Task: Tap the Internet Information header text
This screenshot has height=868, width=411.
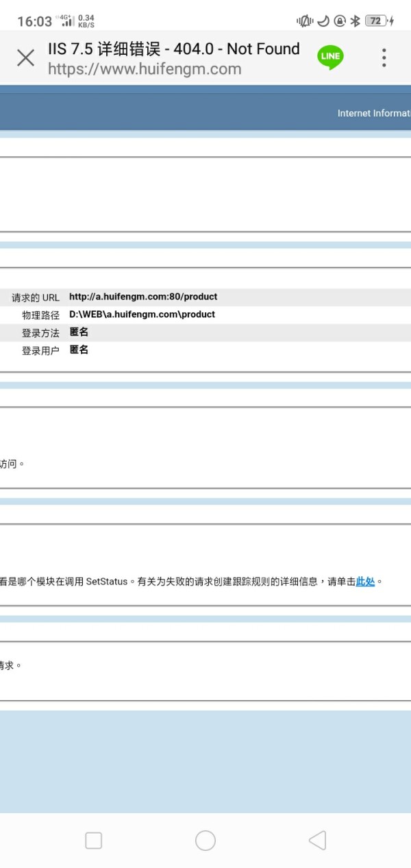Action: coord(374,113)
